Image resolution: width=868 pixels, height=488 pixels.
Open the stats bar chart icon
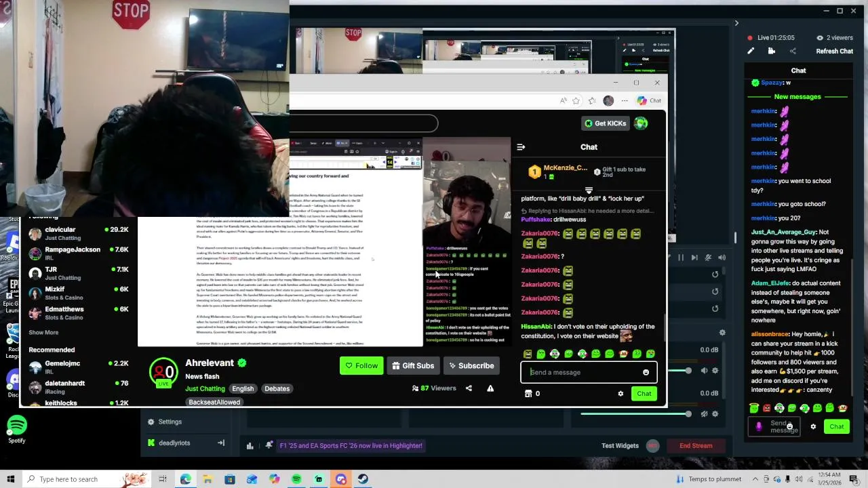(x=250, y=446)
